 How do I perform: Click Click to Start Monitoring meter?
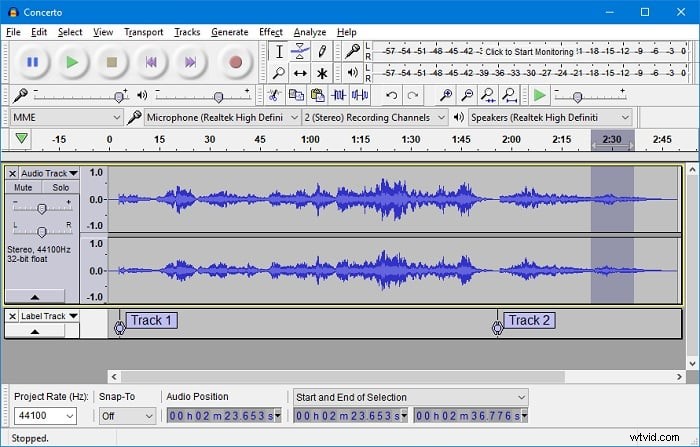pyautogui.click(x=529, y=51)
